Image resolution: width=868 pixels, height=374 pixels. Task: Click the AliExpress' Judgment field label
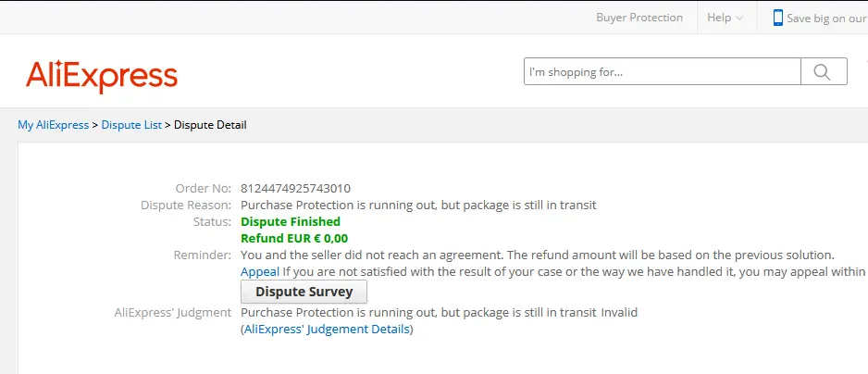click(173, 313)
